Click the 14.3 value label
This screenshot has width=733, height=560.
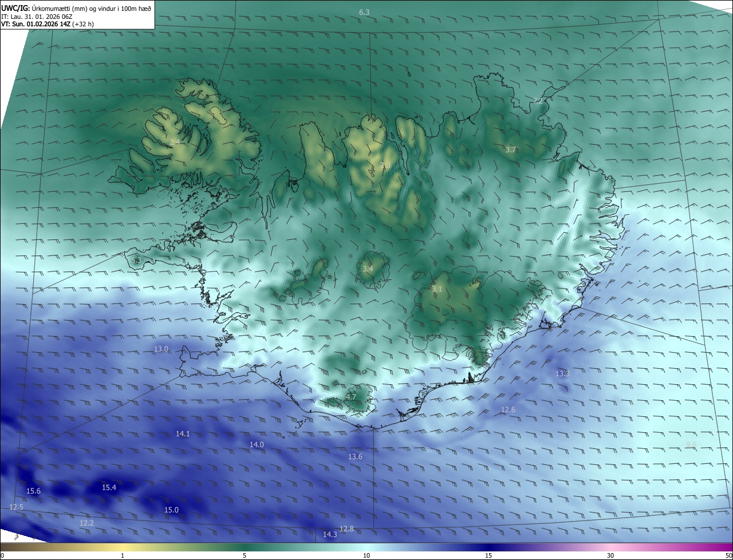click(x=330, y=534)
